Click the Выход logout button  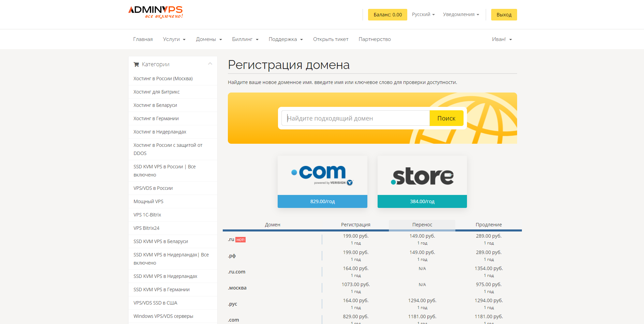[504, 15]
